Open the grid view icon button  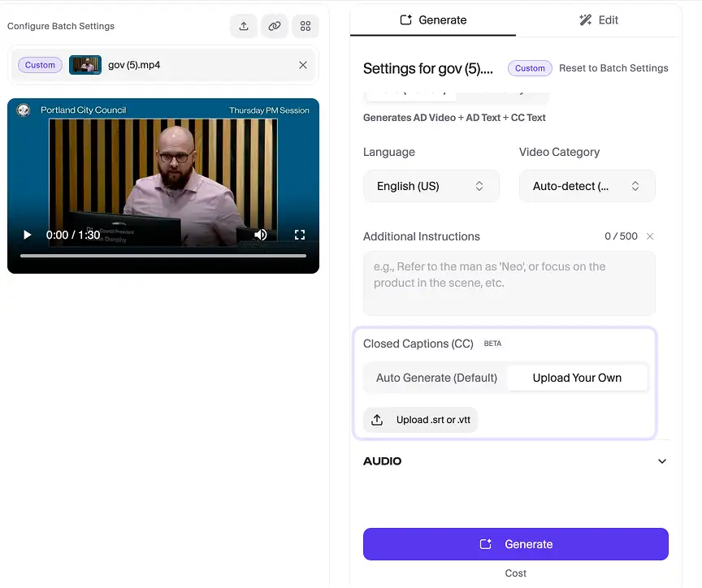pyautogui.click(x=305, y=26)
